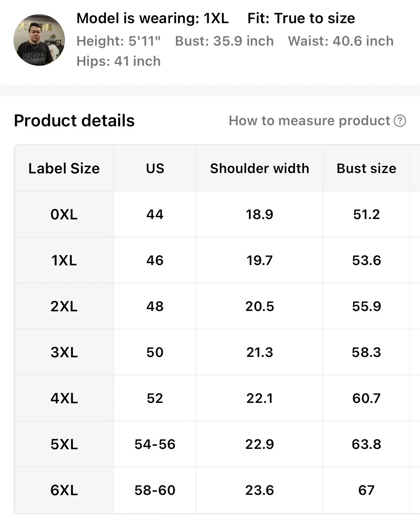Screen dimensions: 420x518
Task: Click US size 54-56 cell
Action: pyautogui.click(x=155, y=444)
